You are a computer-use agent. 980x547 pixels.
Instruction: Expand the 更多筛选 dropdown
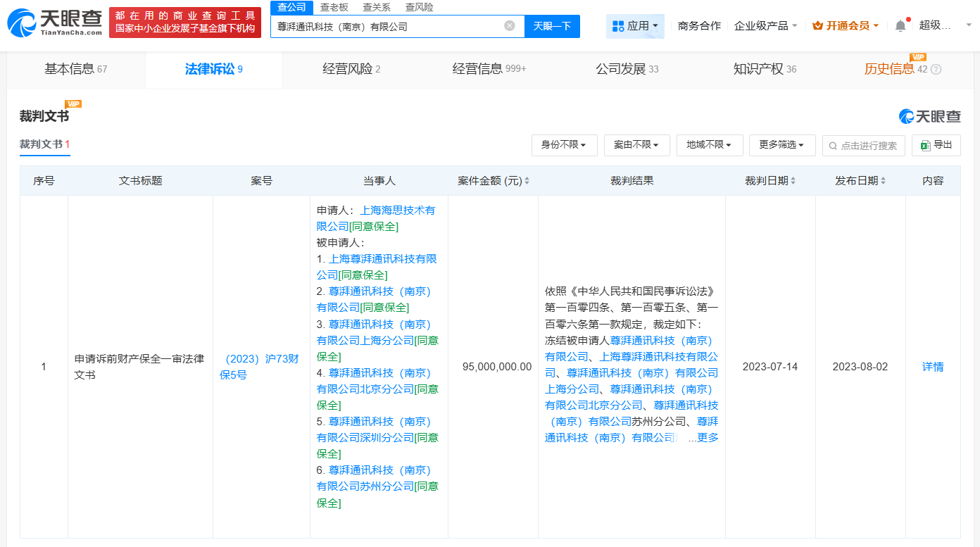point(781,145)
